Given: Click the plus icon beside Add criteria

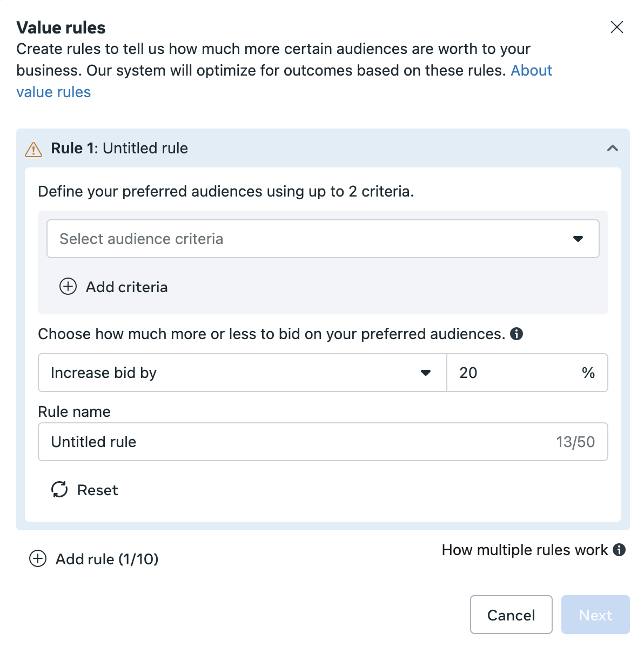Looking at the screenshot, I should tap(68, 287).
